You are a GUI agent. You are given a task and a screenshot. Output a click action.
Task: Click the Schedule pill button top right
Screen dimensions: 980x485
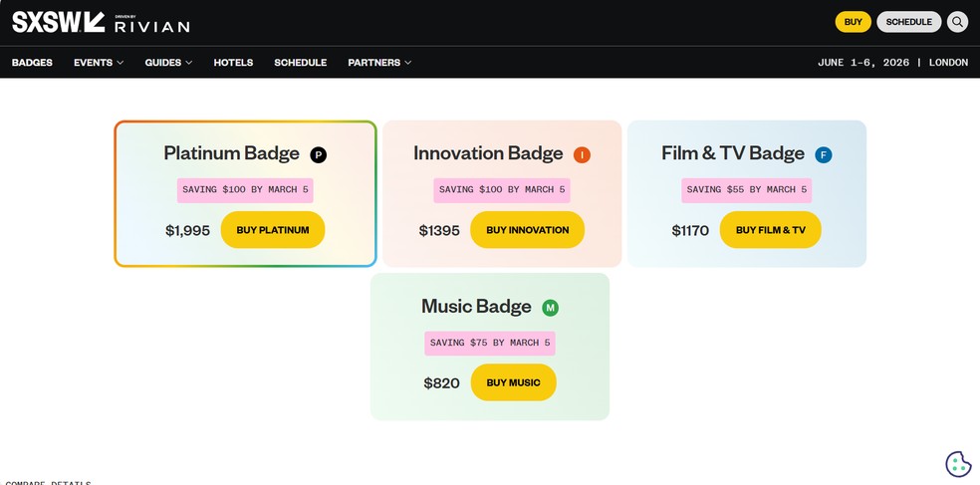(908, 22)
